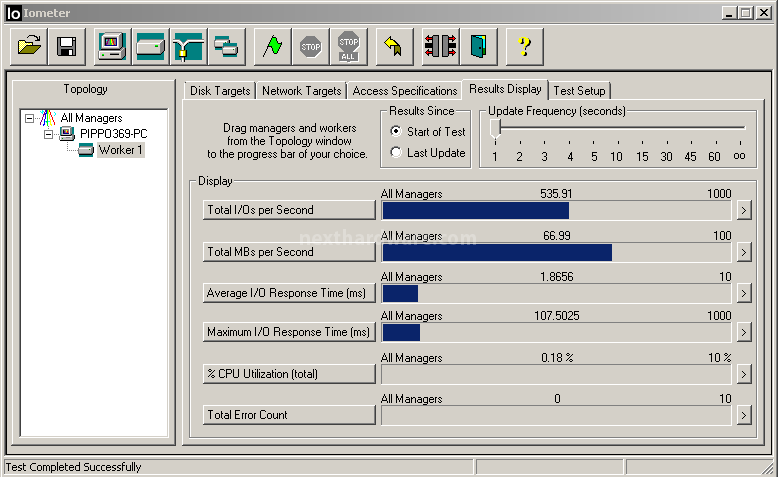Click Worker 1 disk icon
778x477 pixels.
pyautogui.click(x=85, y=150)
